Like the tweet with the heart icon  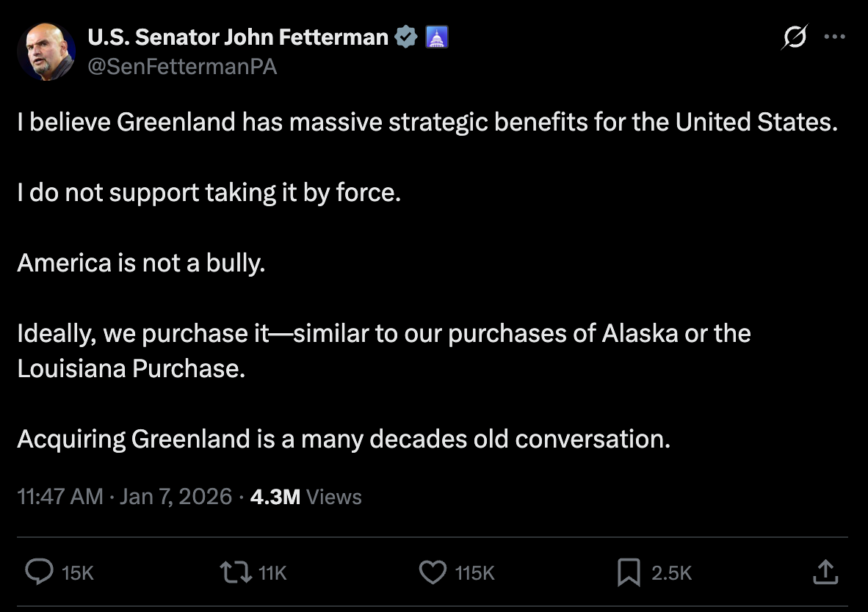tap(433, 572)
